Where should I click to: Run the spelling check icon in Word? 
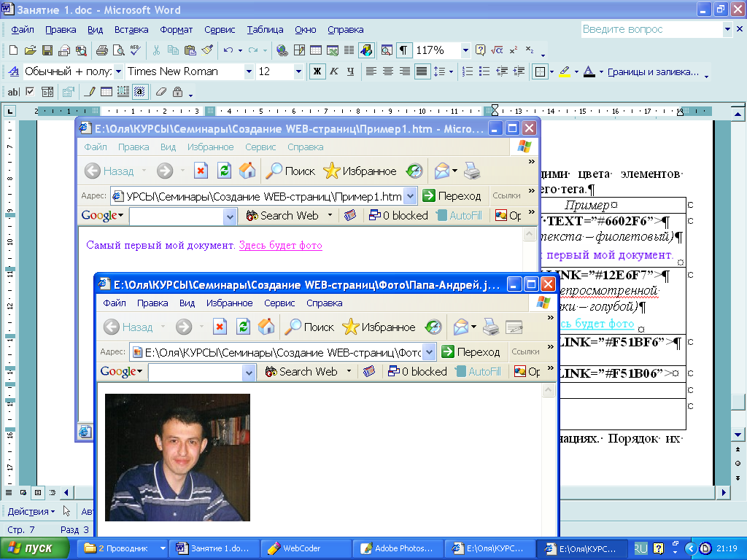click(135, 50)
